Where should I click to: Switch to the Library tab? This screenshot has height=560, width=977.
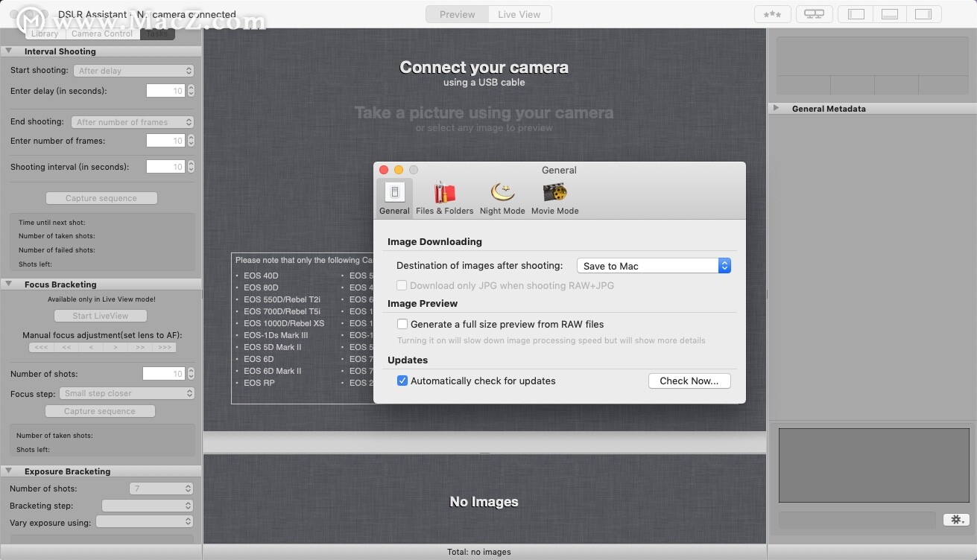tap(45, 34)
